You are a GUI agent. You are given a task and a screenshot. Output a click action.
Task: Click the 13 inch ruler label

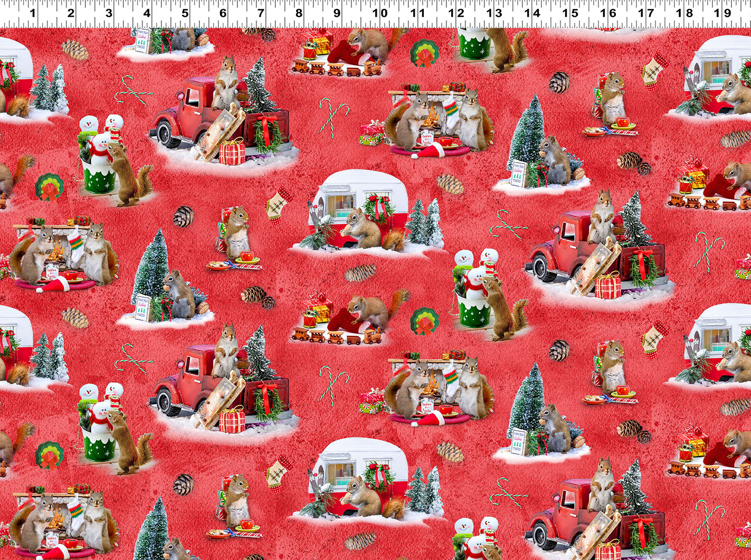[x=495, y=13]
